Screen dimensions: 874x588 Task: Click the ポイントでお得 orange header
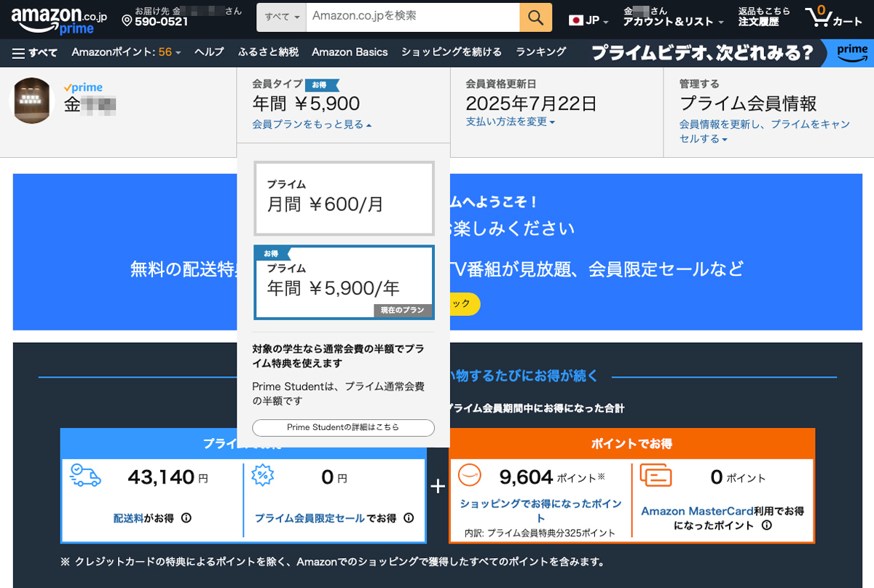click(x=631, y=443)
